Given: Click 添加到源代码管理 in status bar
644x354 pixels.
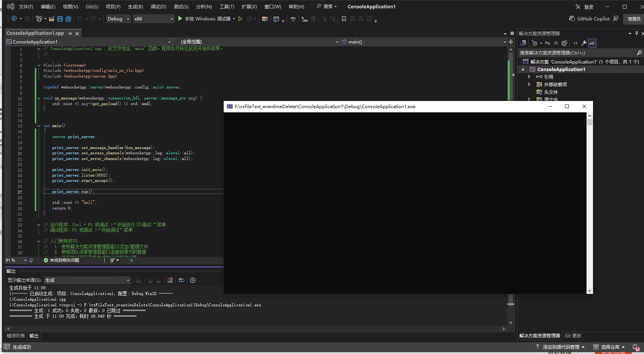Looking at the screenshot, I should click(x=560, y=347).
